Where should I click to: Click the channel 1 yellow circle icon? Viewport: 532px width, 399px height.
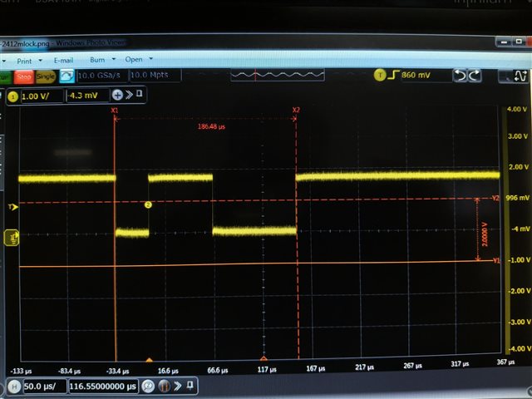(x=13, y=97)
